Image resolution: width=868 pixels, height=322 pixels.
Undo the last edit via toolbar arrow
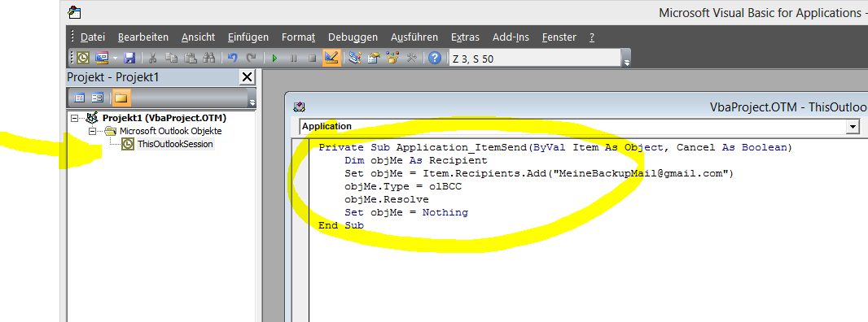coord(233,58)
